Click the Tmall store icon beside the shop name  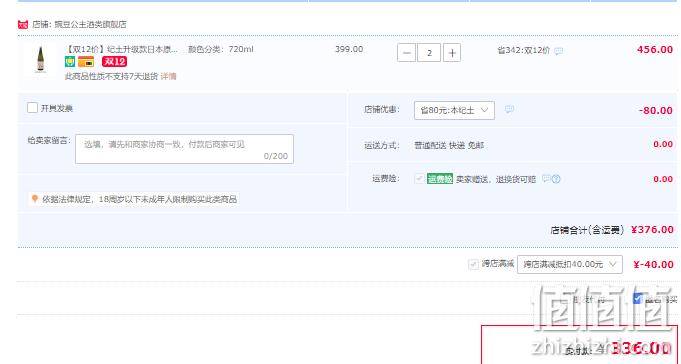coord(23,24)
